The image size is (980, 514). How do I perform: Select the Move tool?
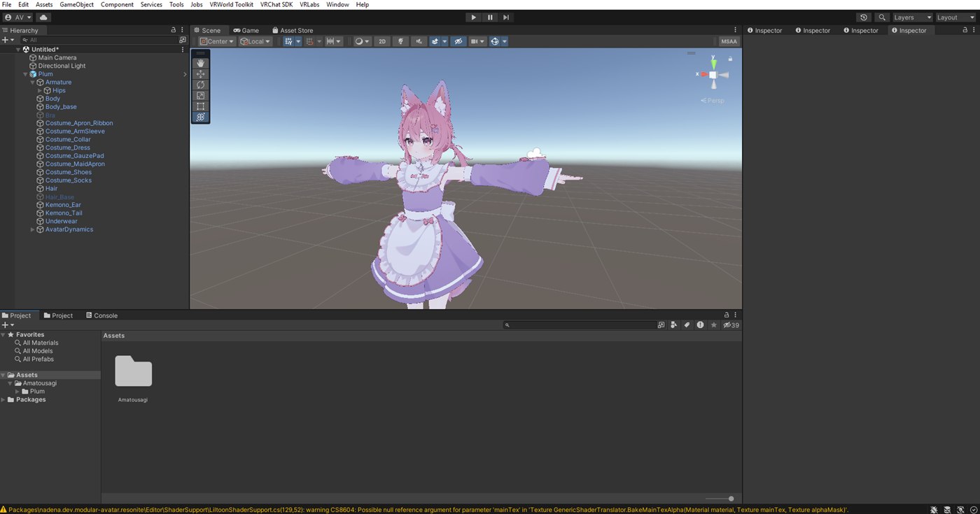[201, 74]
